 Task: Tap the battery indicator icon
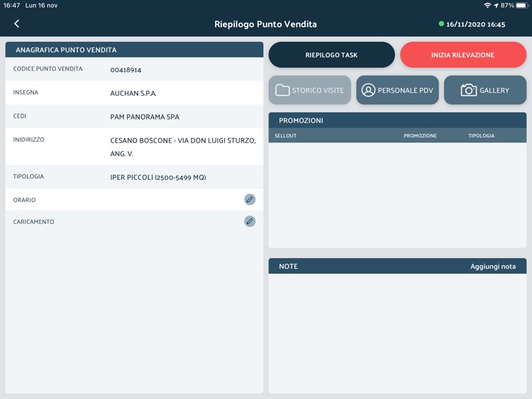point(522,5)
